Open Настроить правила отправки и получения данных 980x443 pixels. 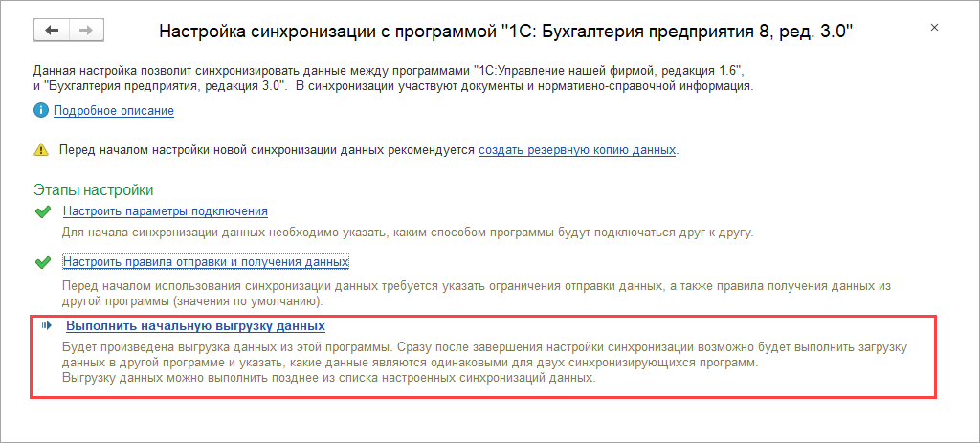(x=206, y=262)
